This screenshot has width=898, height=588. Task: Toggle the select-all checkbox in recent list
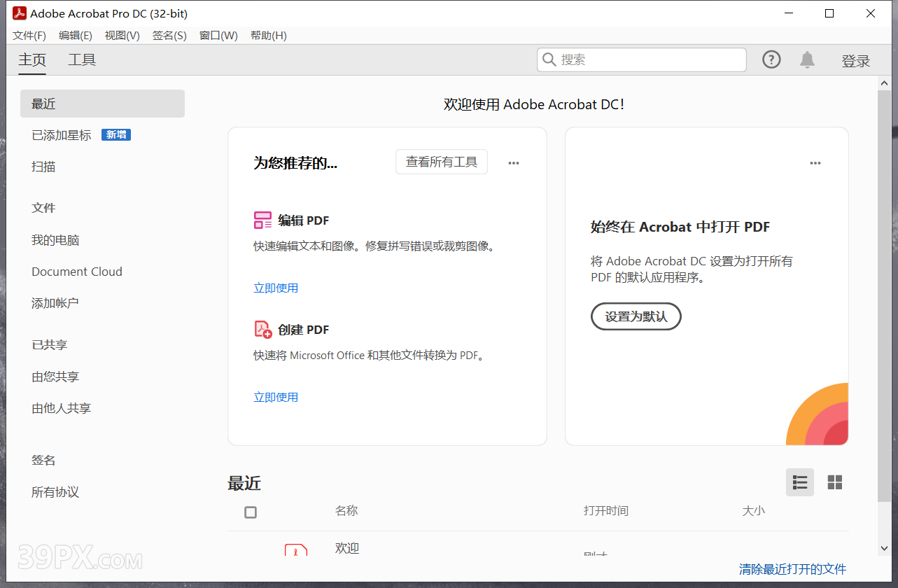pyautogui.click(x=251, y=512)
